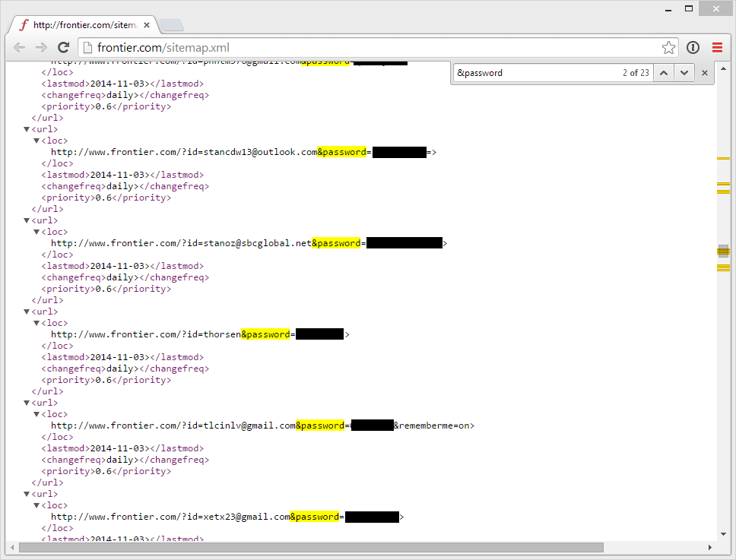736x560 pixels.
Task: Click lastmod 2014-11-03 under the stancdw13 entry
Action: pyautogui.click(x=122, y=175)
